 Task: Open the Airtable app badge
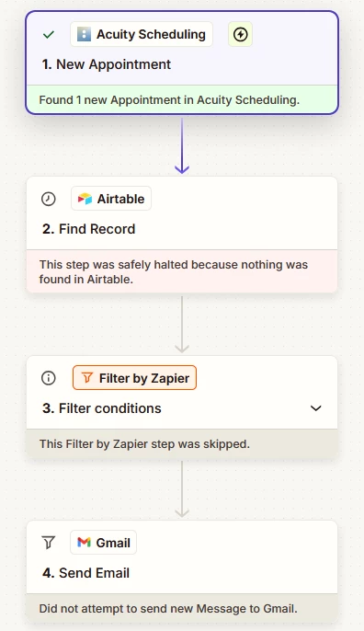(111, 199)
